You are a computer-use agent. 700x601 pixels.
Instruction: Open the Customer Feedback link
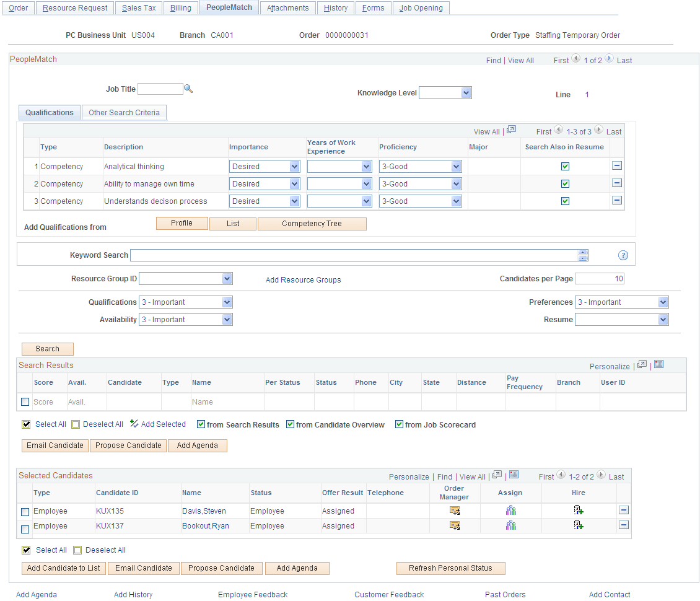(389, 594)
